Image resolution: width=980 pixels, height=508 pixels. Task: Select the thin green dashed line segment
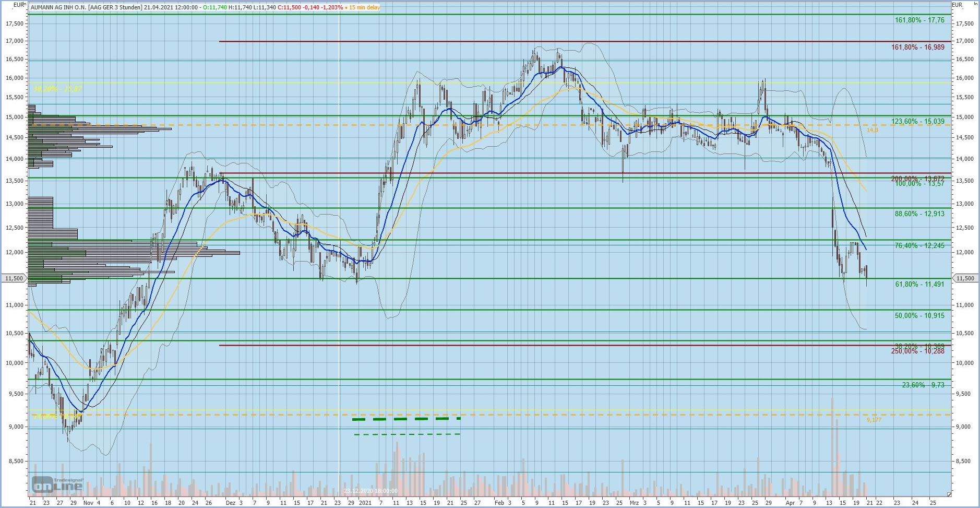pos(407,434)
